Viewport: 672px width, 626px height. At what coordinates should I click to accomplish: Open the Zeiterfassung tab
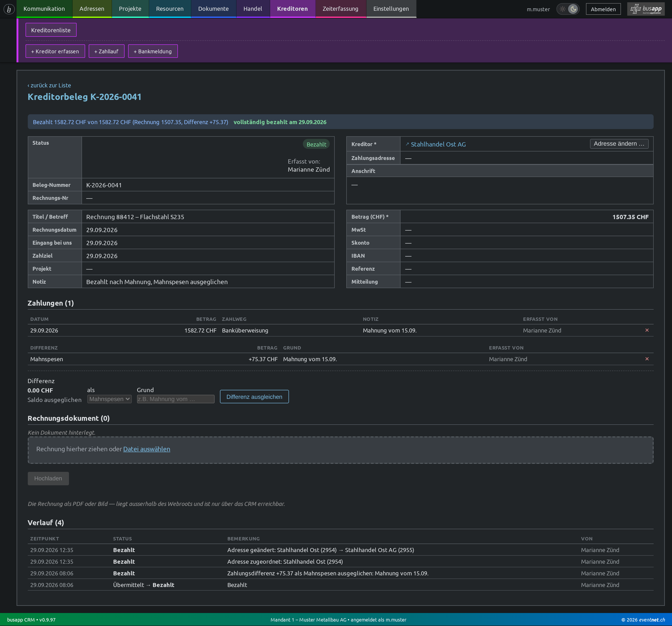[340, 9]
